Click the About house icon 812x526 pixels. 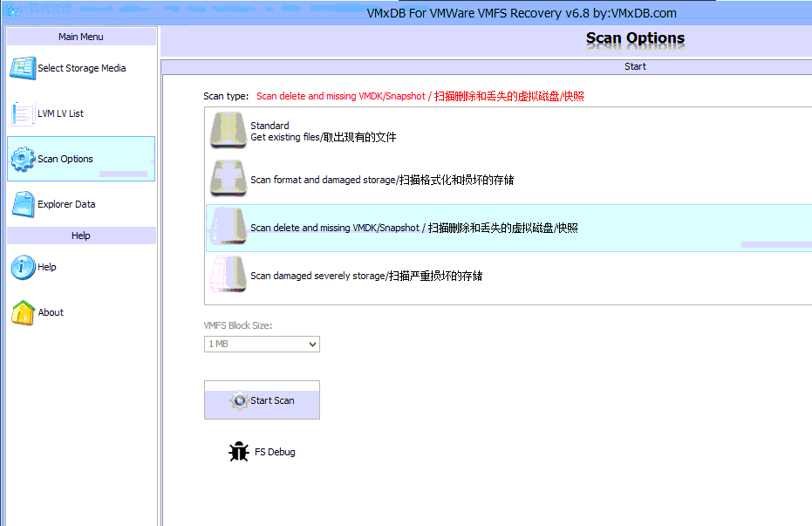[x=23, y=312]
